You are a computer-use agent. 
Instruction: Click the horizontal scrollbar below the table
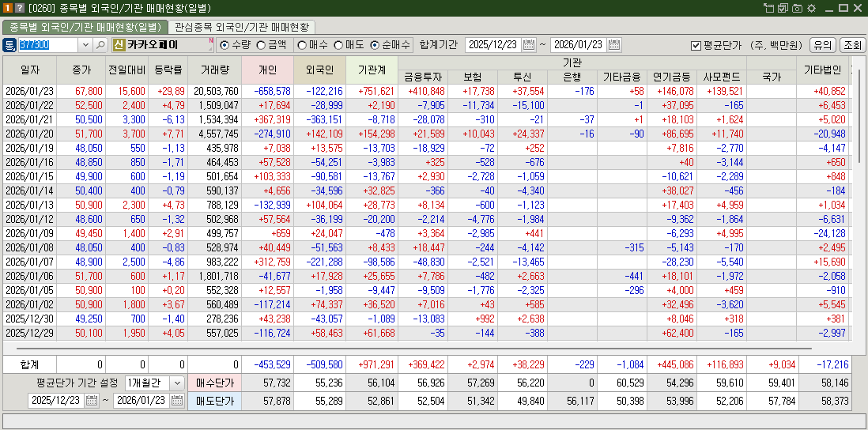click(x=414, y=349)
